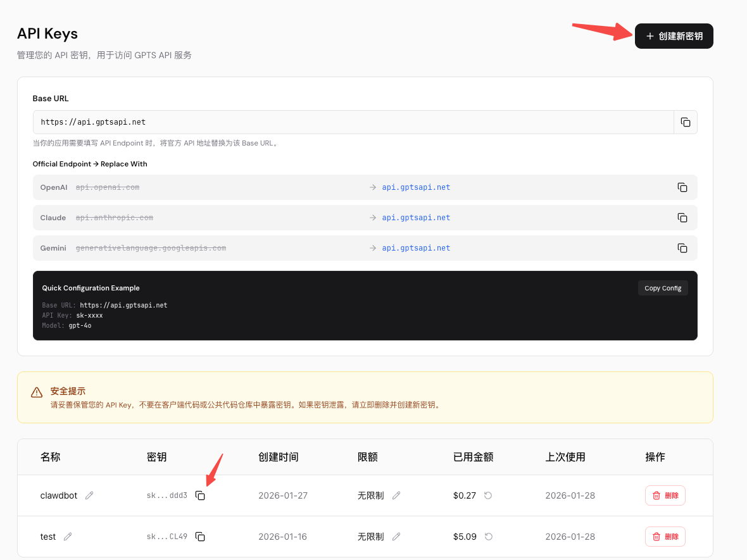747x560 pixels.
Task: Click the create new key button
Action: 674,36
